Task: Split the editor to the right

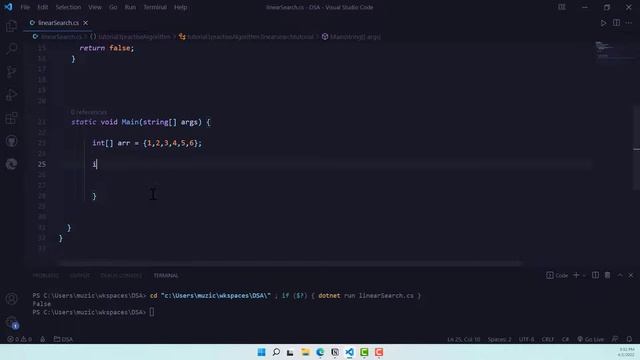Action: pos(616,23)
